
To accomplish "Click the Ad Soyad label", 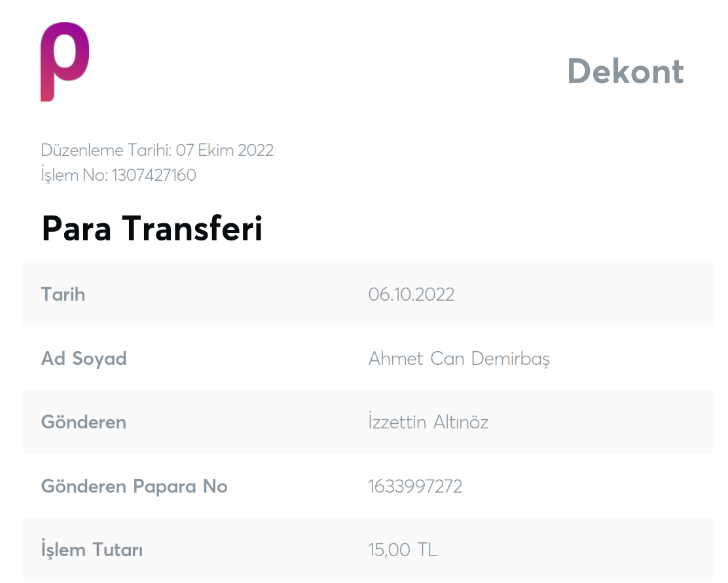I will (x=84, y=358).
